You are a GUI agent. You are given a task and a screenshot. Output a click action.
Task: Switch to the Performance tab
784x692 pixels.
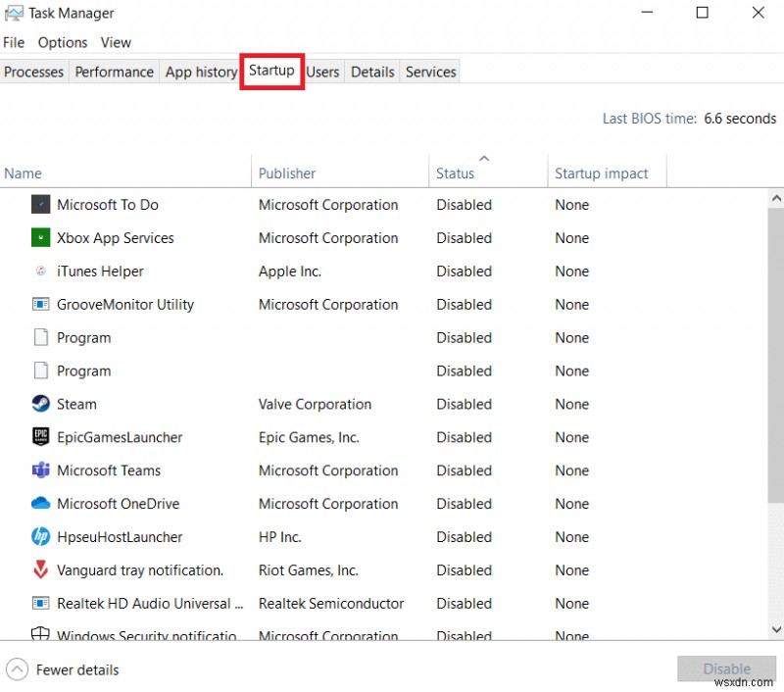(x=114, y=72)
